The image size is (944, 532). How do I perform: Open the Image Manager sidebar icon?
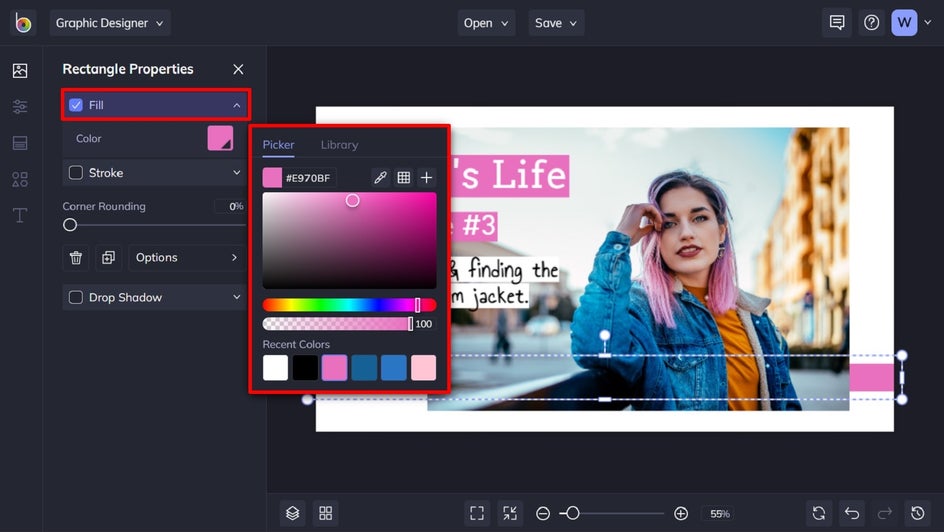point(20,70)
